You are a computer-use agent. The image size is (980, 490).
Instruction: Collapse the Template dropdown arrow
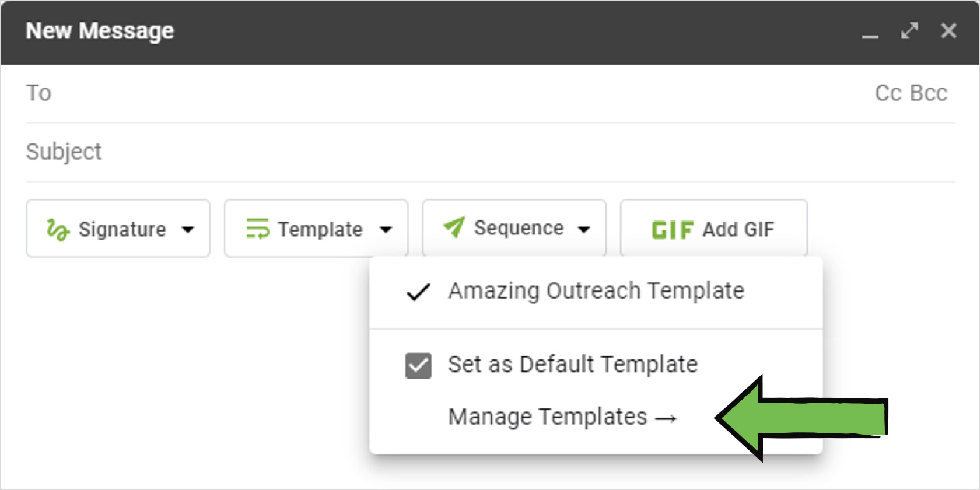(386, 230)
